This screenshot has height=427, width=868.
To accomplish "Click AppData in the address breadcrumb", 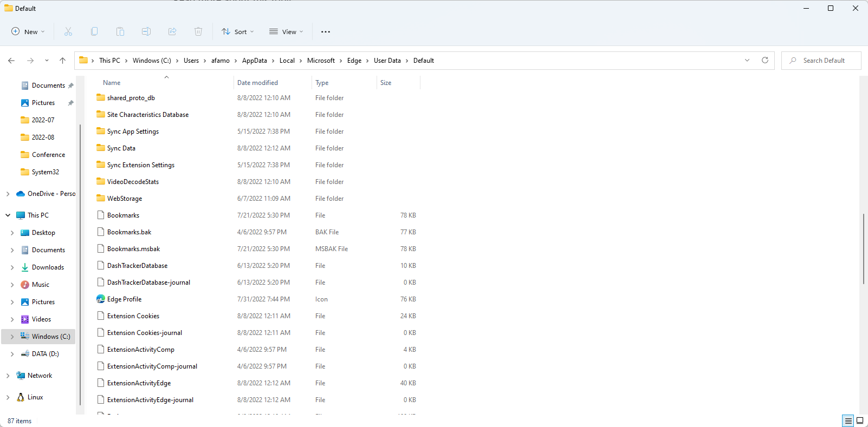I will coord(255,61).
